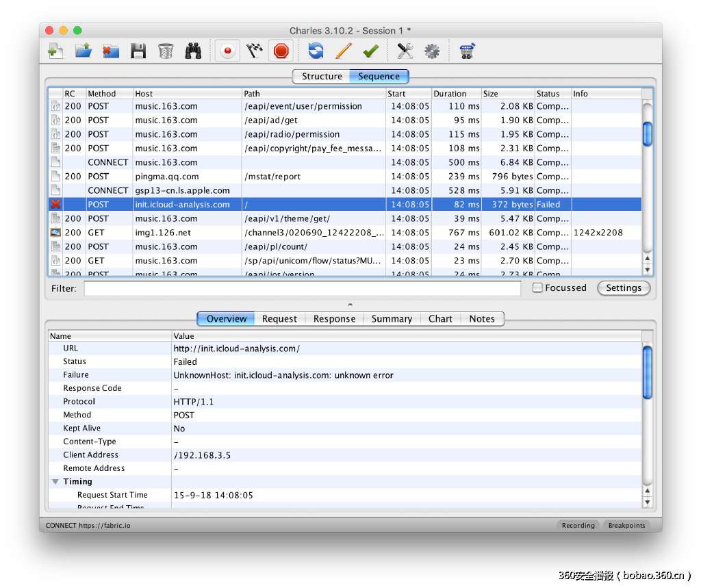
Task: Click the New Session icon
Action: pos(55,51)
